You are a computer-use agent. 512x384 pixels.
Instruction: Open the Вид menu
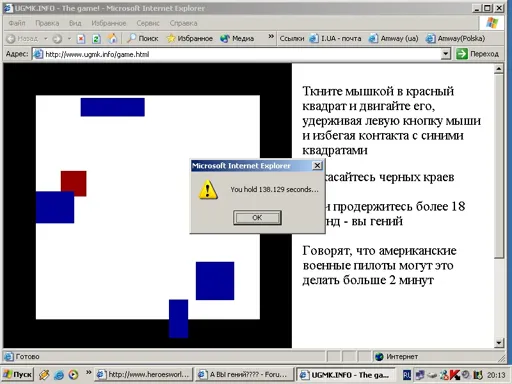75,23
